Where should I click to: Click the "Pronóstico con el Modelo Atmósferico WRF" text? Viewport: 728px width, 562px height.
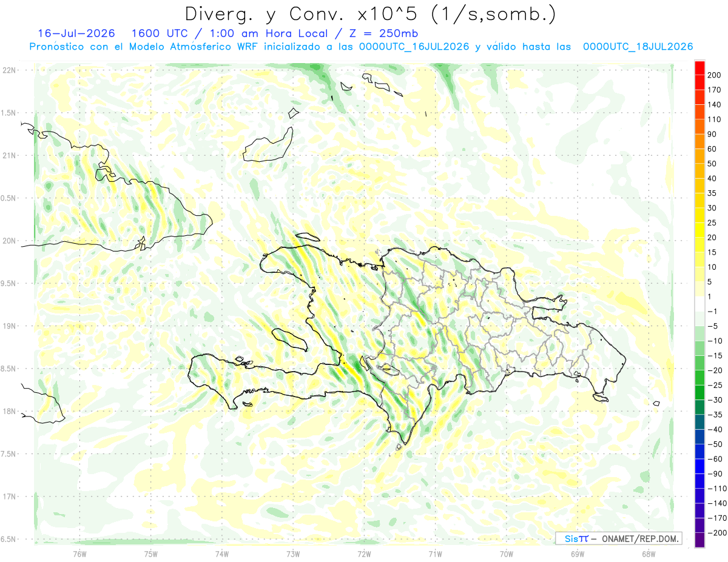145,47
